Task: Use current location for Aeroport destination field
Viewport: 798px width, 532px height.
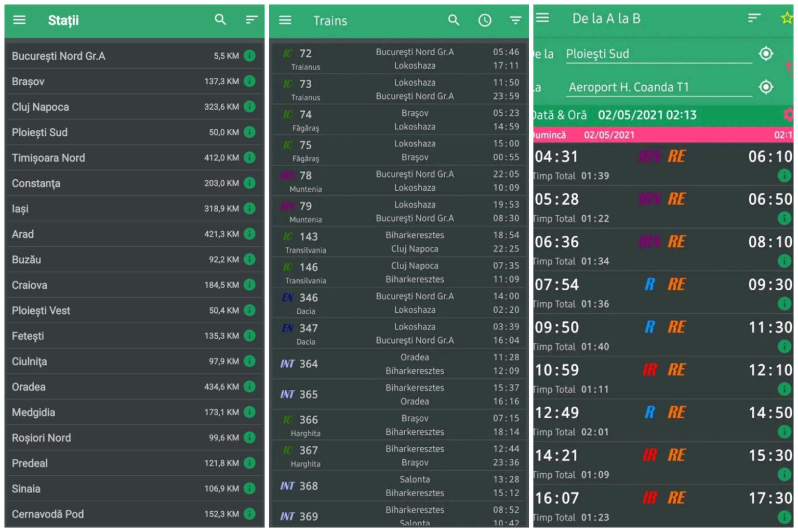Action: coord(766,87)
